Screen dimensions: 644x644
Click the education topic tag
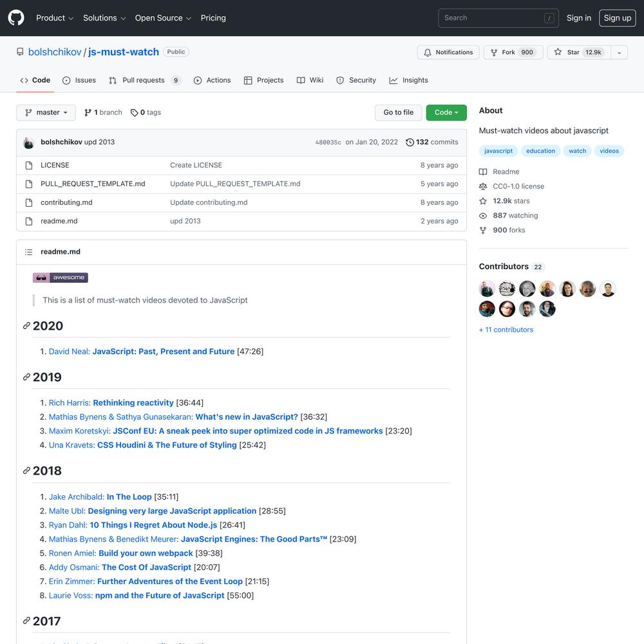pyautogui.click(x=540, y=151)
